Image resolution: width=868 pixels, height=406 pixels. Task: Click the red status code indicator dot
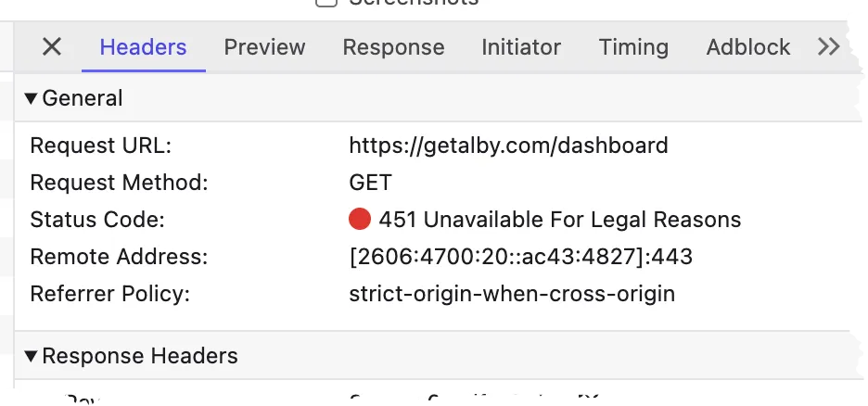coord(359,219)
